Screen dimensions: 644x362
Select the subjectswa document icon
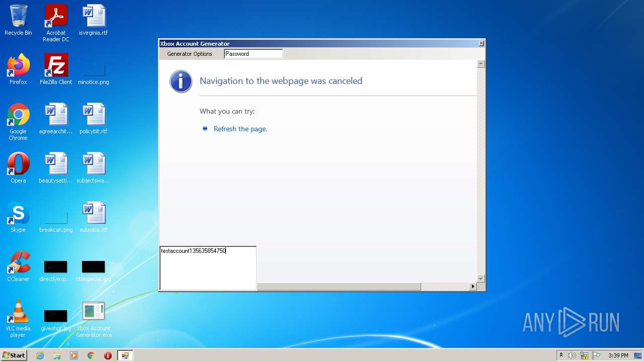click(x=94, y=168)
